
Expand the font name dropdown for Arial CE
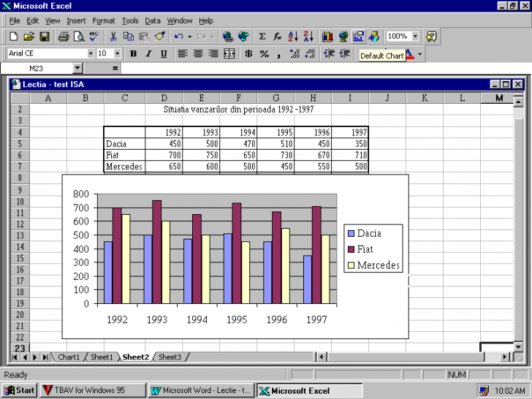pyautogui.click(x=91, y=53)
